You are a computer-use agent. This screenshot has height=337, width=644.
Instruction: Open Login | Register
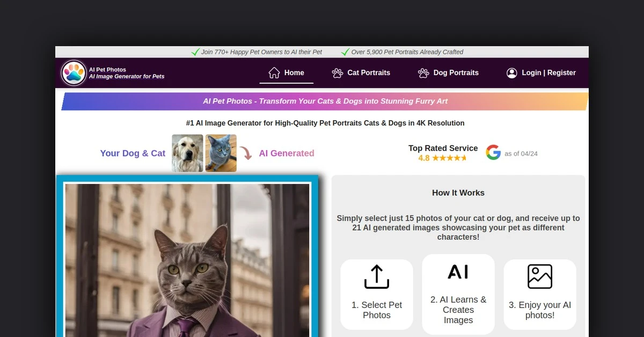pos(548,72)
